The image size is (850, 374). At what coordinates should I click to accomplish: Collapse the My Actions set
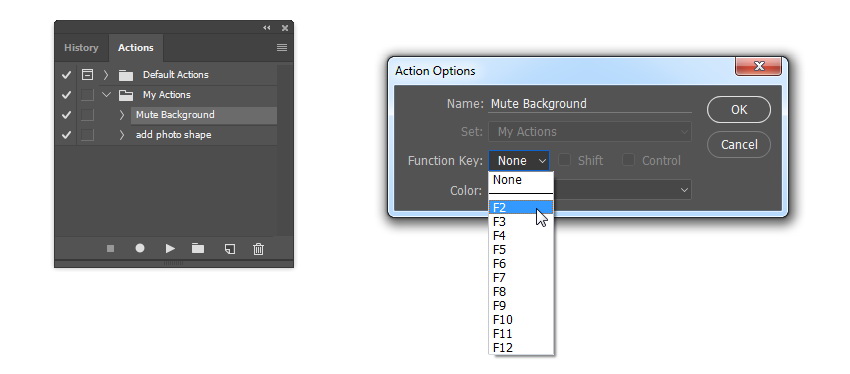pos(107,95)
